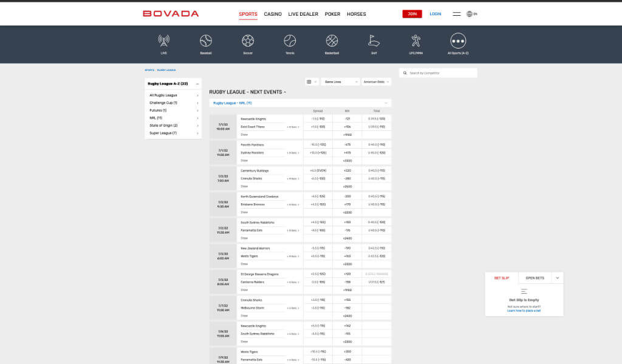Viewport: 622px width, 364px height.
Task: Click the Sports breadcrumb link
Action: click(149, 70)
